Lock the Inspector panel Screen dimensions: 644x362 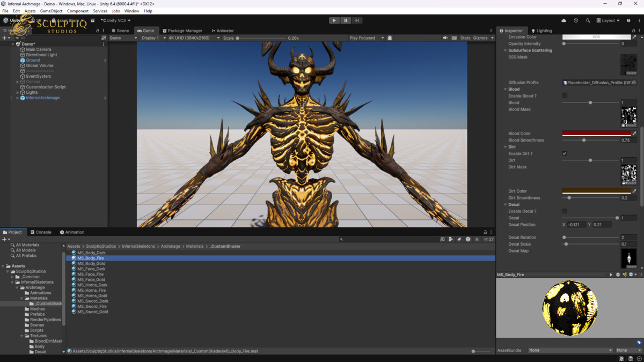tap(632, 31)
